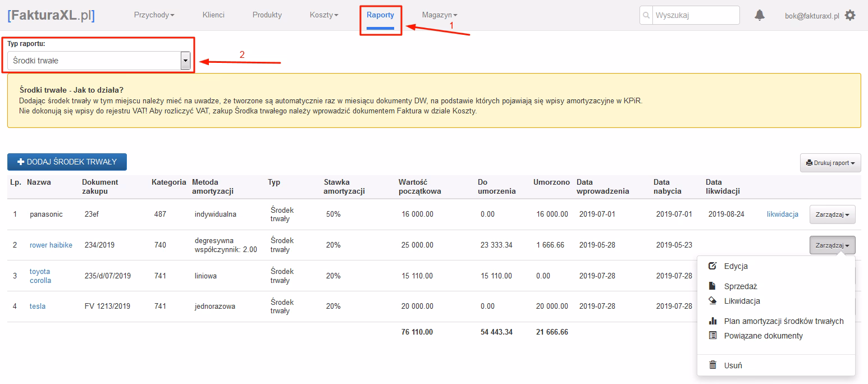The image size is (868, 384).
Task: Open the Magazyn menu
Action: point(440,15)
